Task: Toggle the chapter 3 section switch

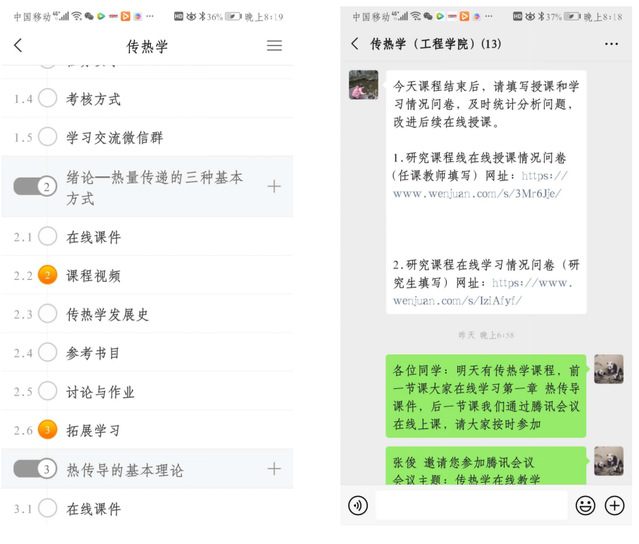Action: (x=35, y=469)
